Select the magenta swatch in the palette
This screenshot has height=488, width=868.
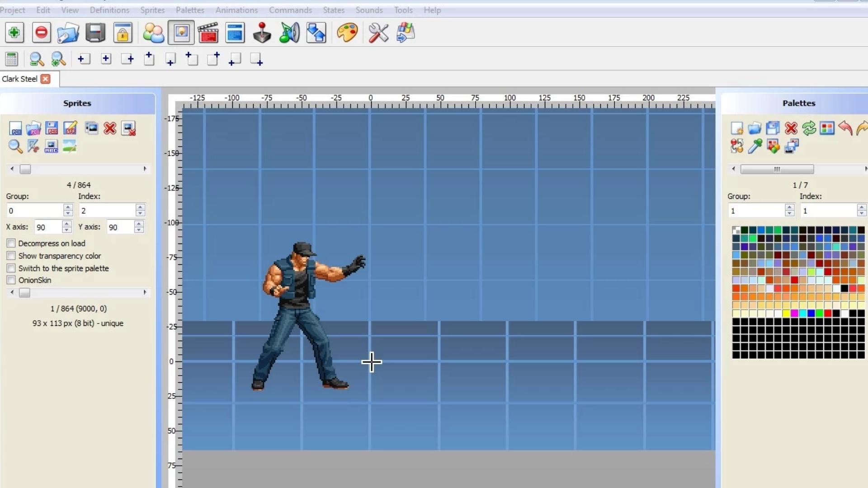point(794,313)
